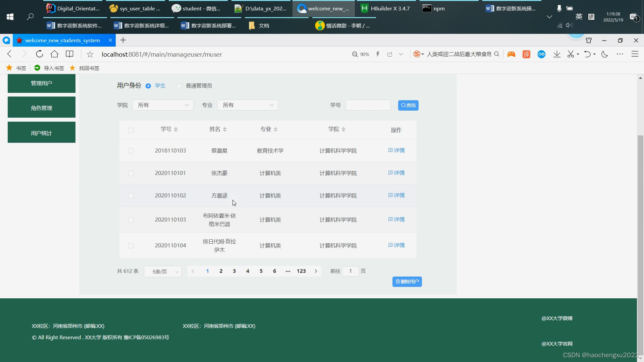Click the undo closed tab icon
644x362 pixels.
click(587, 54)
